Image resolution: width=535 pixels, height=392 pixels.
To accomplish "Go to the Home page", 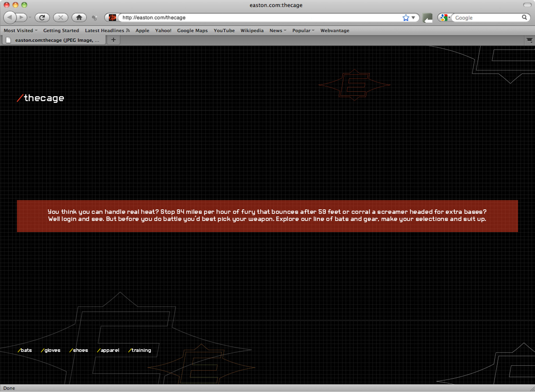I will tap(79, 18).
